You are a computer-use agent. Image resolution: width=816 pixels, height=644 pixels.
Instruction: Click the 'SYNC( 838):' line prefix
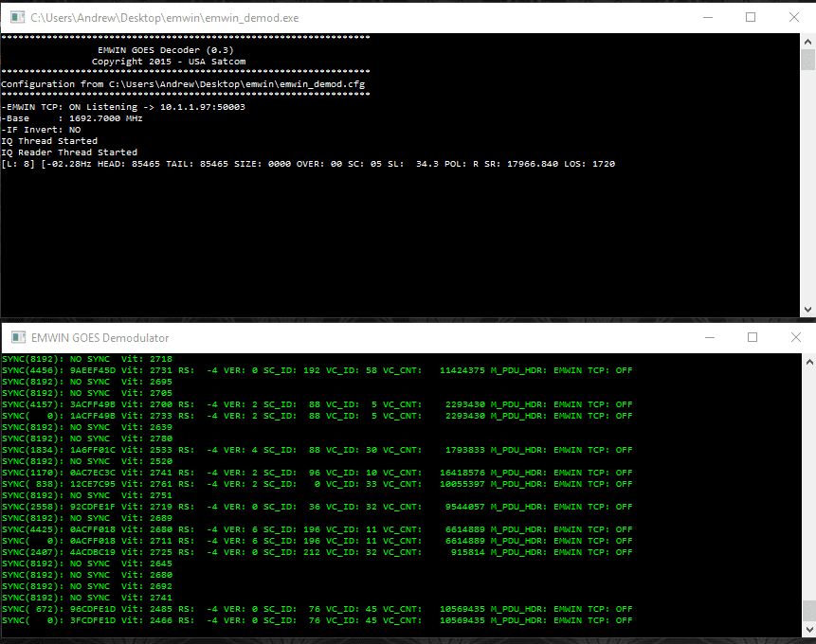tap(33, 484)
